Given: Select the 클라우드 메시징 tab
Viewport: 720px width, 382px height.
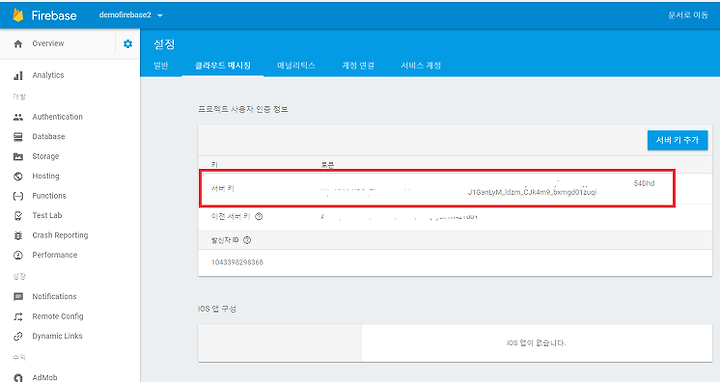Looking at the screenshot, I should click(223, 66).
